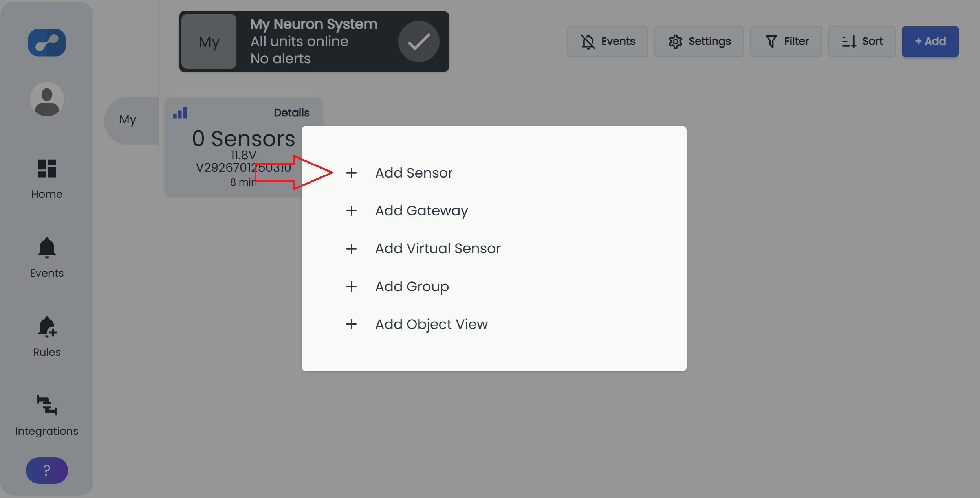Open Events bell in the sidebar
The height and width of the screenshot is (498, 980).
[x=47, y=258]
